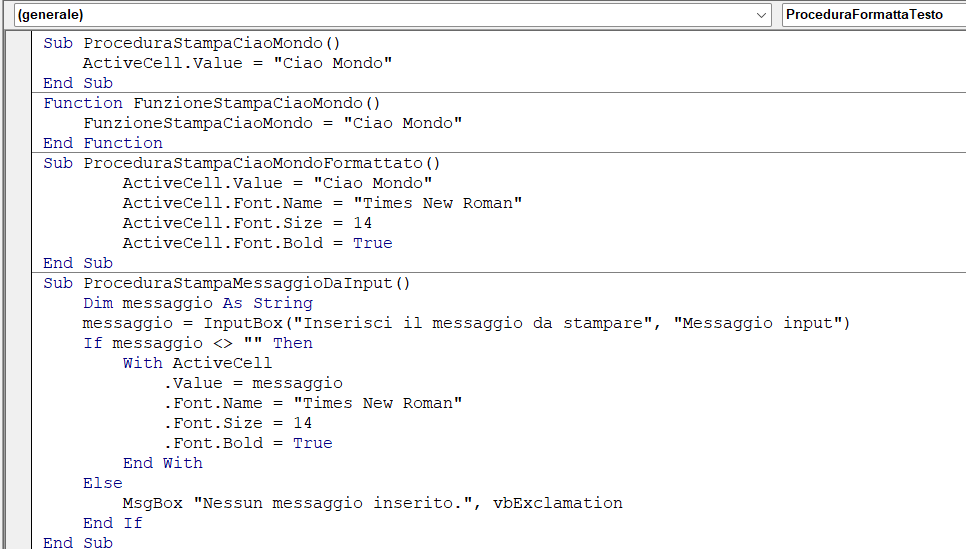Click the arrow of the (generale) combo box
966x549 pixels.
coord(762,15)
